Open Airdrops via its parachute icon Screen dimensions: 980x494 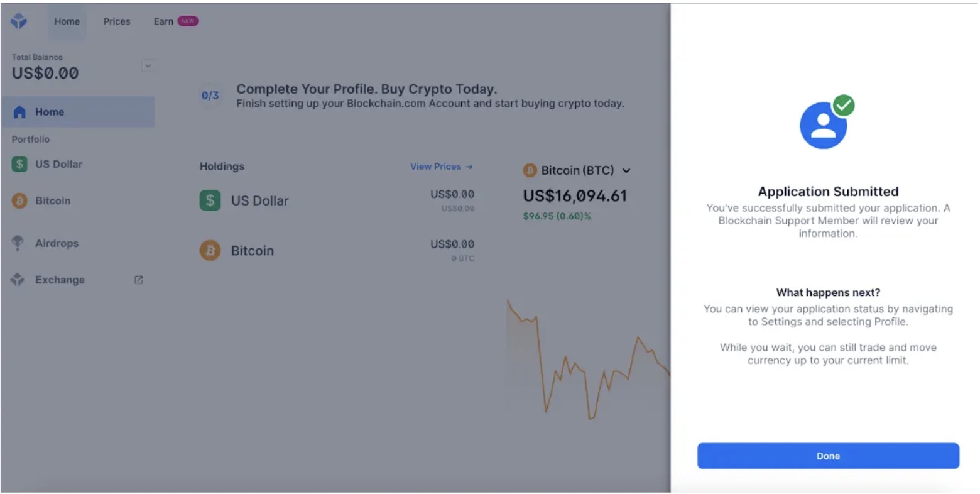pyautogui.click(x=19, y=243)
